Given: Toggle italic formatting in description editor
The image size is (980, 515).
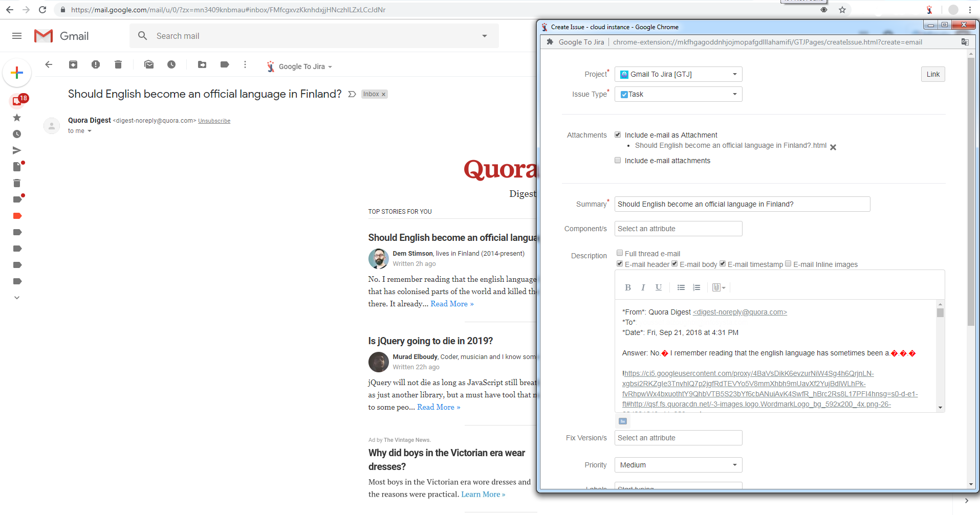Looking at the screenshot, I should pos(643,287).
